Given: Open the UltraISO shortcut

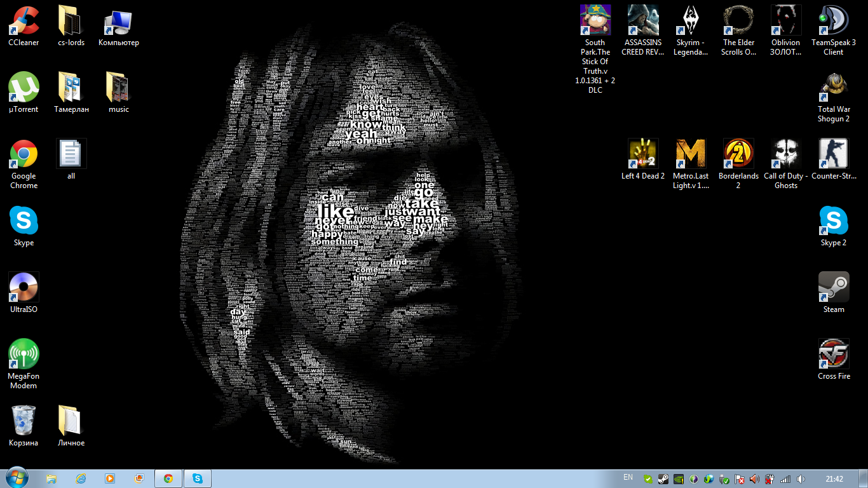Looking at the screenshot, I should tap(24, 294).
